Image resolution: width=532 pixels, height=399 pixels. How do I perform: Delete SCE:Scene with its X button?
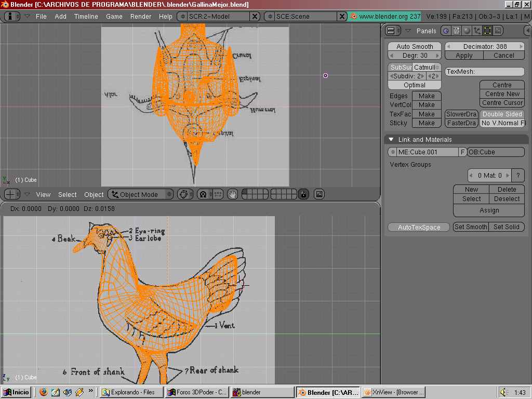[x=342, y=16]
